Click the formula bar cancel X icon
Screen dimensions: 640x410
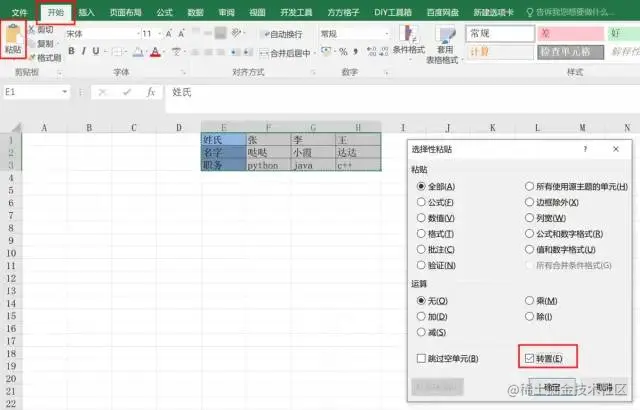click(x=102, y=93)
